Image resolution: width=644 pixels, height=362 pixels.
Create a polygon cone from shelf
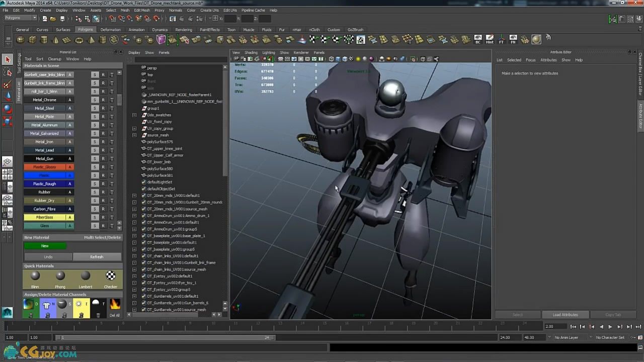(x=55, y=40)
